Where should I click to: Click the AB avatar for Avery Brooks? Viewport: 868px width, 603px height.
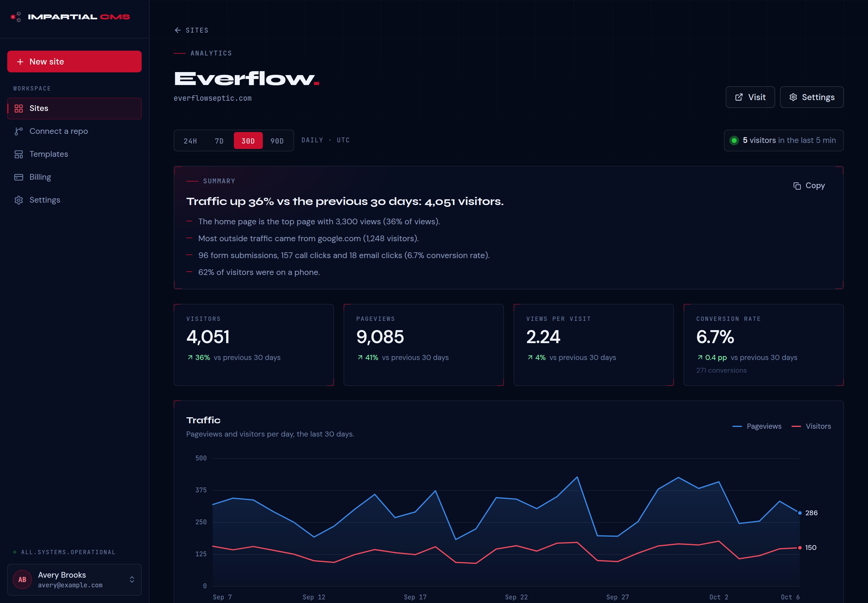(22, 579)
